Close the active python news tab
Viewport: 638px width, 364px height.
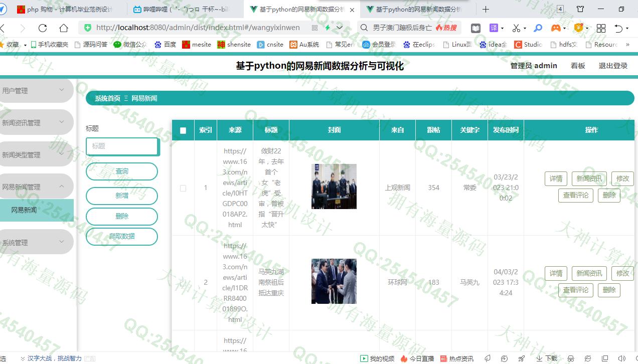pos(352,10)
